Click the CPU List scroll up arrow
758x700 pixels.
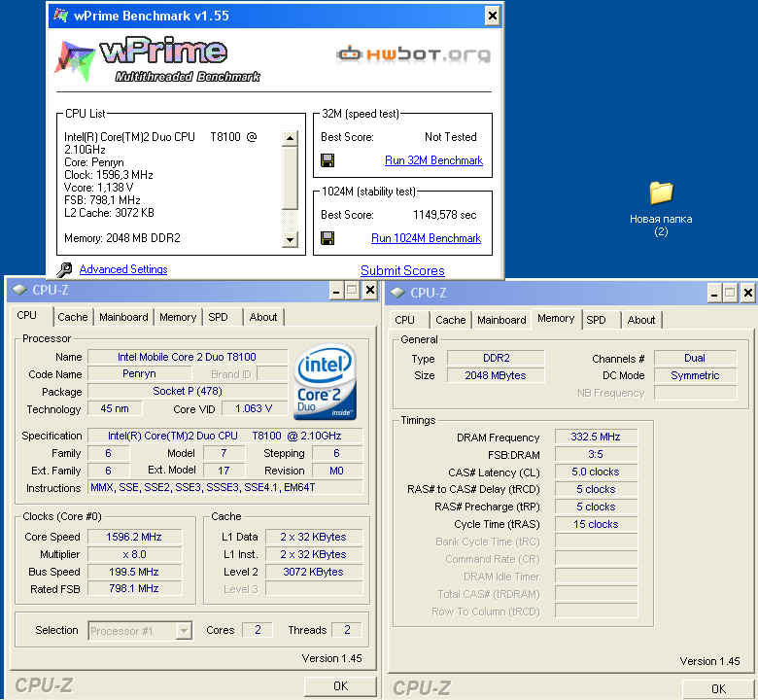(x=290, y=138)
